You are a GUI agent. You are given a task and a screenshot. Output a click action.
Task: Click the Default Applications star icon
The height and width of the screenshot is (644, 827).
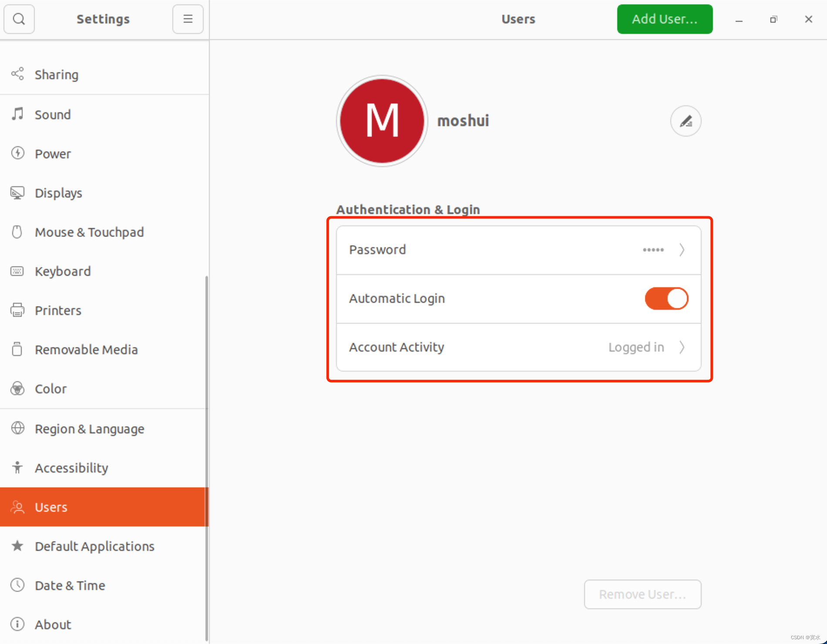coord(17,546)
